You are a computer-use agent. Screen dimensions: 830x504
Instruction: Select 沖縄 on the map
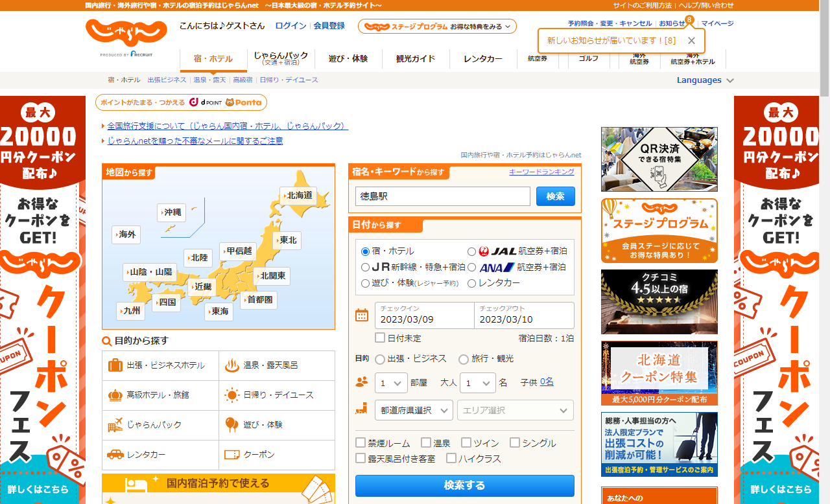coord(171,212)
